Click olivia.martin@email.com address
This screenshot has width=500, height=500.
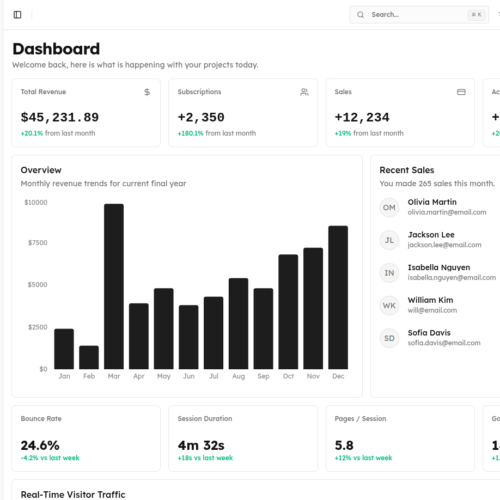pos(447,212)
